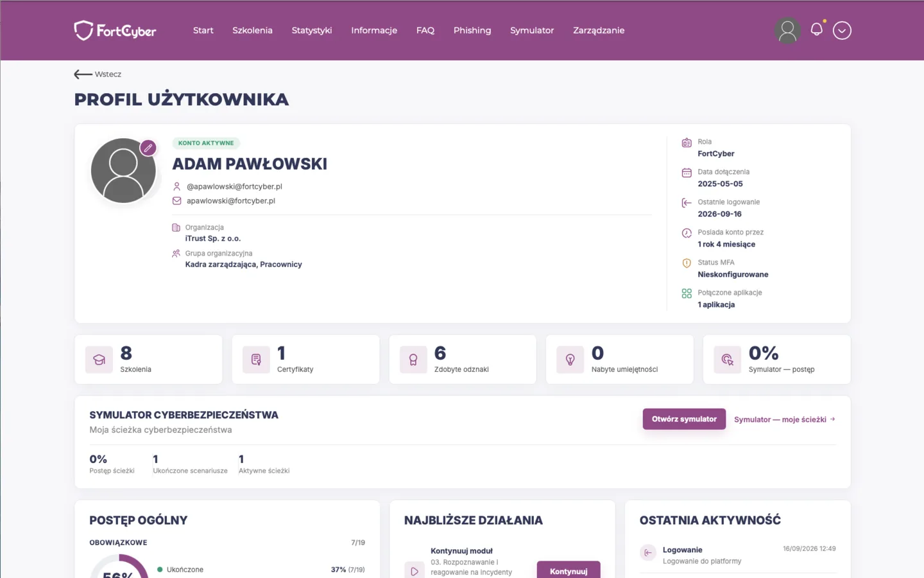Click the username person icon

pos(177,186)
